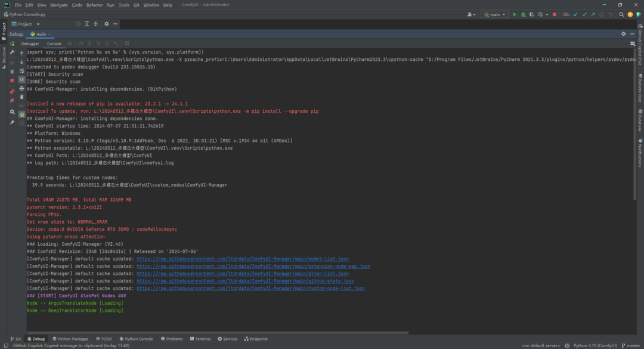The width and height of the screenshot is (644, 349).
Task: Switch to the Console tab
Action: (54, 44)
